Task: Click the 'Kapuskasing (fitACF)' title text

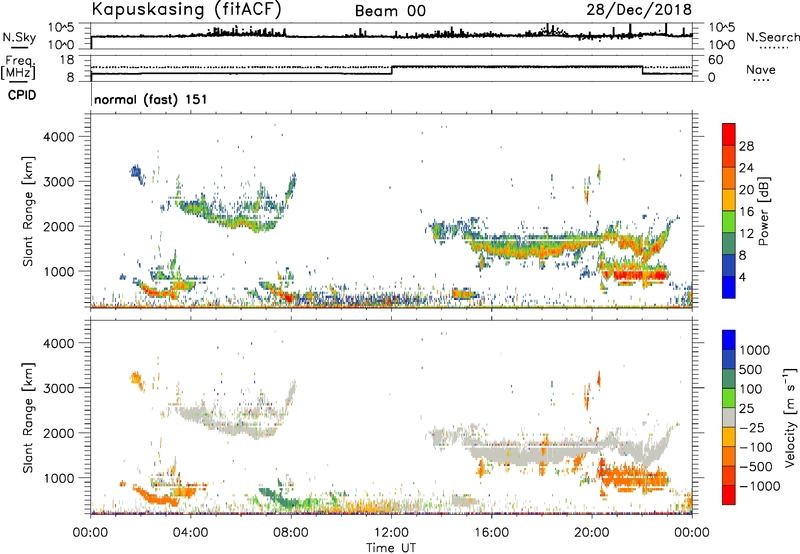Action: point(186,10)
